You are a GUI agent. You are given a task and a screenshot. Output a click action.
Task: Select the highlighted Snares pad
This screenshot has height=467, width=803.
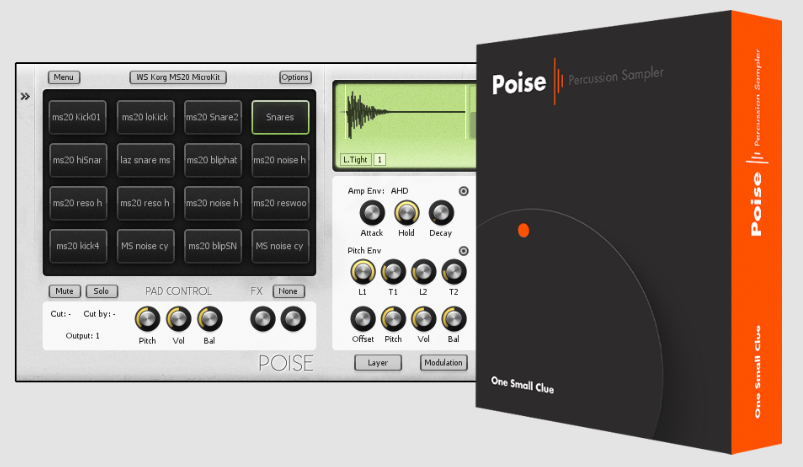pyautogui.click(x=280, y=117)
